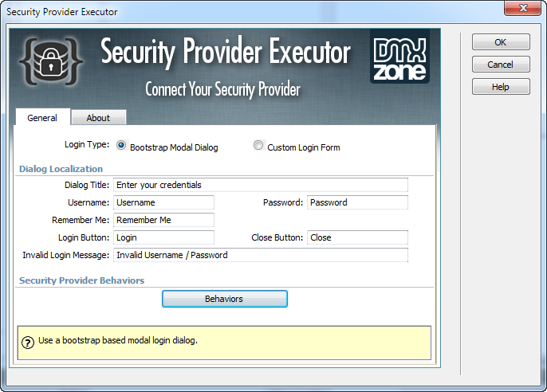The width and height of the screenshot is (547, 392).
Task: Select Custom Login Form radio button
Action: click(258, 145)
